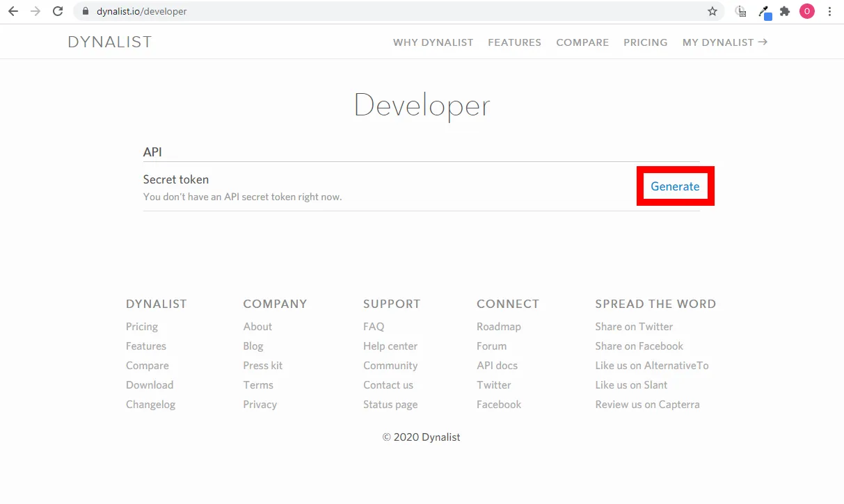
Task: Click the address bar URL field
Action: pyautogui.click(x=390, y=11)
